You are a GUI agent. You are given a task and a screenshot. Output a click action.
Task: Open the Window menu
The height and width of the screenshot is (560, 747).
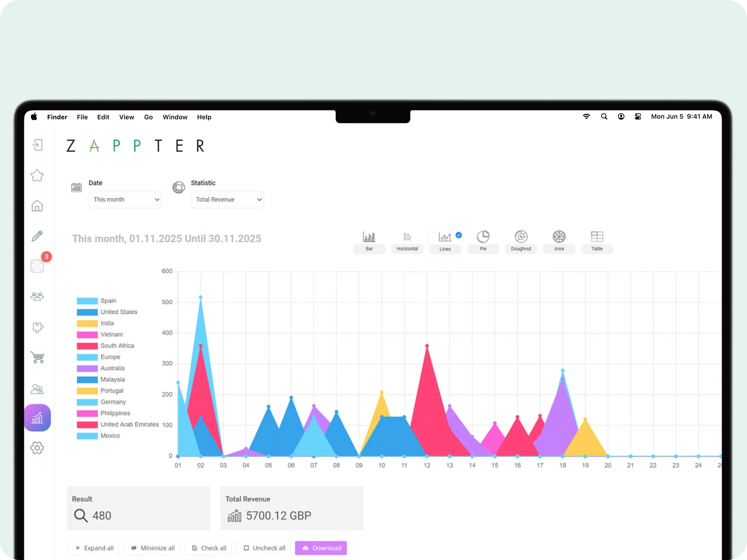point(175,117)
